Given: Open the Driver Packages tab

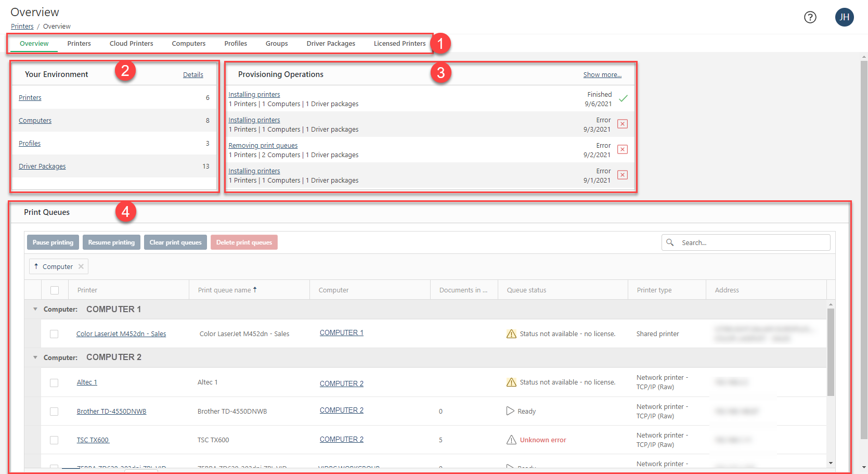Looking at the screenshot, I should pos(331,44).
